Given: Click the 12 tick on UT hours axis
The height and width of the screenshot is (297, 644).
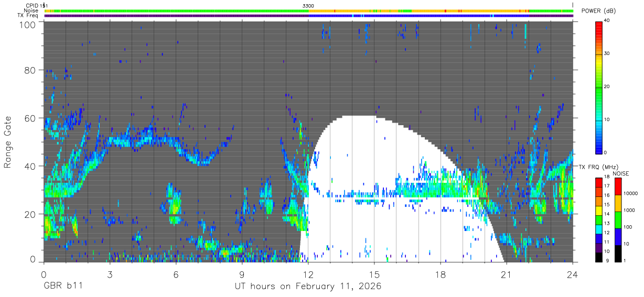Looking at the screenshot, I should [x=308, y=274].
